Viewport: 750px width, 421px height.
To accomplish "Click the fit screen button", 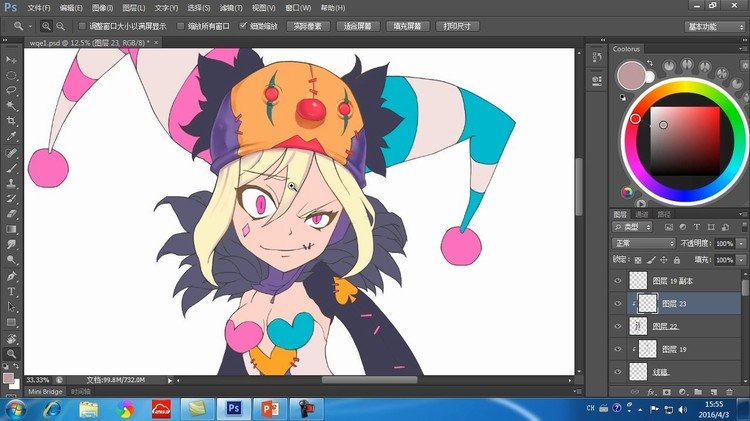I will [x=357, y=26].
